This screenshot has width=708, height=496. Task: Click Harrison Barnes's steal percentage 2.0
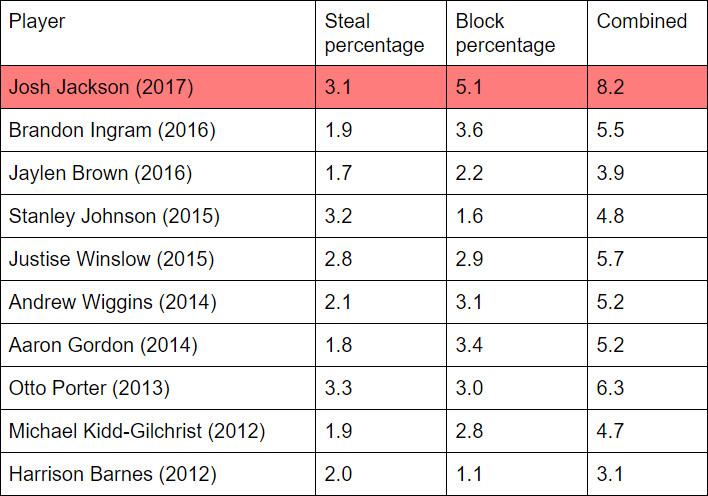[x=338, y=474]
